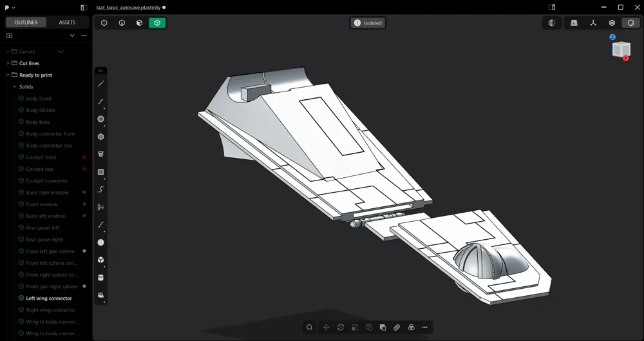The height and width of the screenshot is (341, 644).
Task: Toggle the highlighted render mode sphere icon
Action: pos(631,23)
